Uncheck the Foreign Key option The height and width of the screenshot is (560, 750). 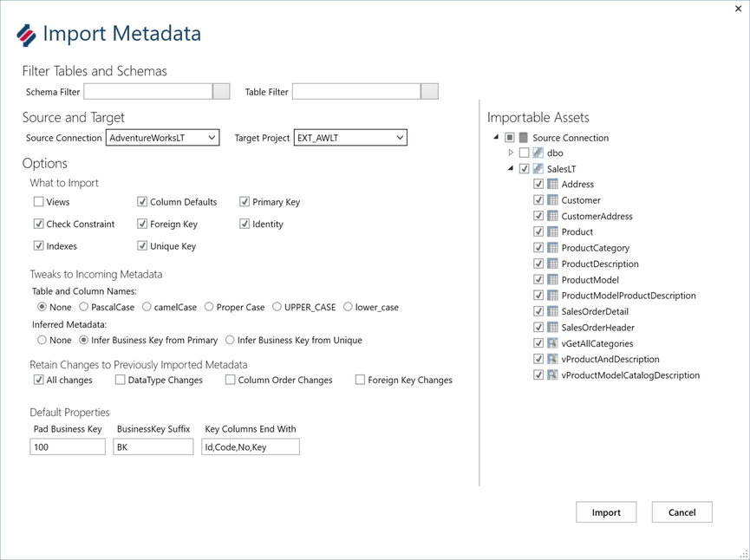142,224
